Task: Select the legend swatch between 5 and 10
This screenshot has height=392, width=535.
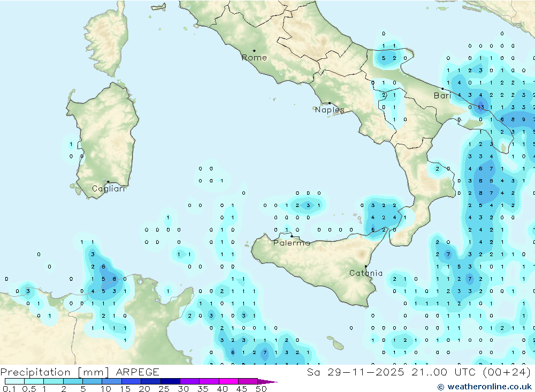Action: 92,381
